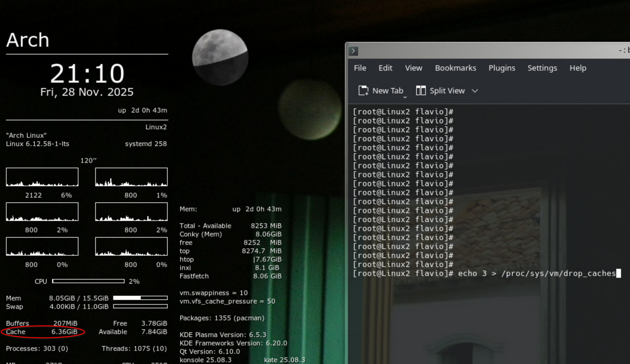Click the terminal cursor block
Viewport: 630px width, 364px height.
point(619,273)
